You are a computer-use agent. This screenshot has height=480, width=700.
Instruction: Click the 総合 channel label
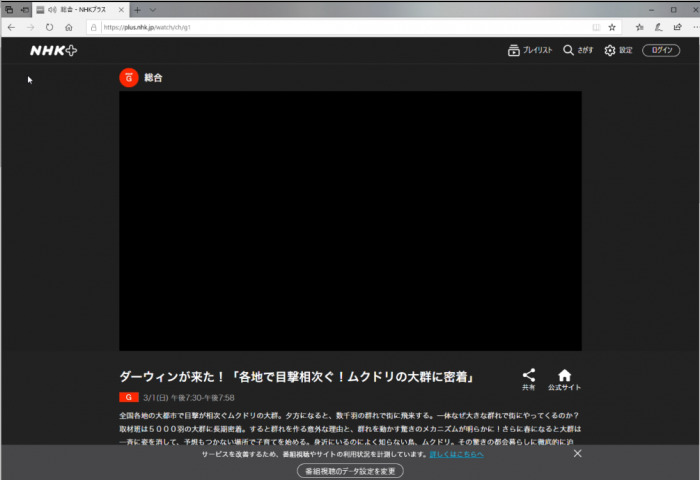[x=153, y=78]
